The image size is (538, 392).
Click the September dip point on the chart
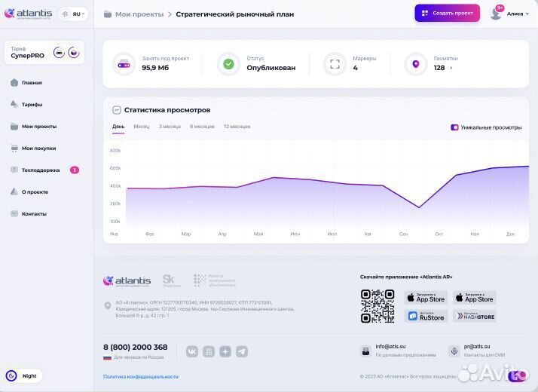[419, 207]
